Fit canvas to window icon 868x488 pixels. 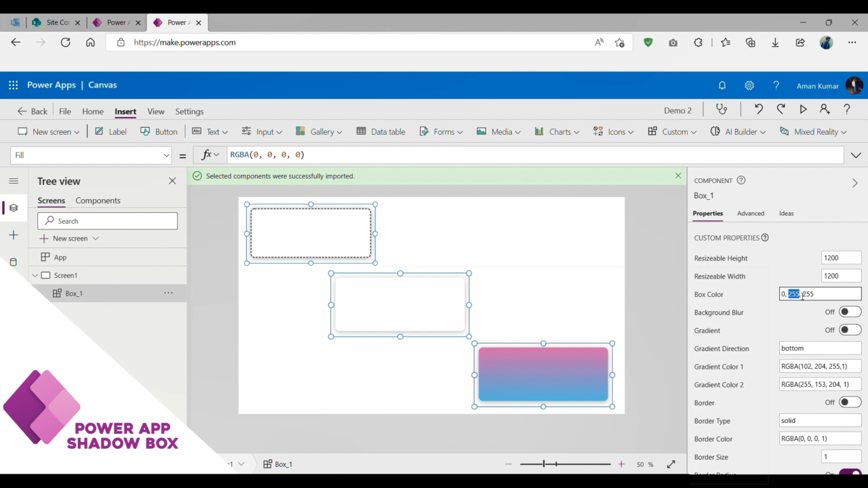(x=671, y=464)
